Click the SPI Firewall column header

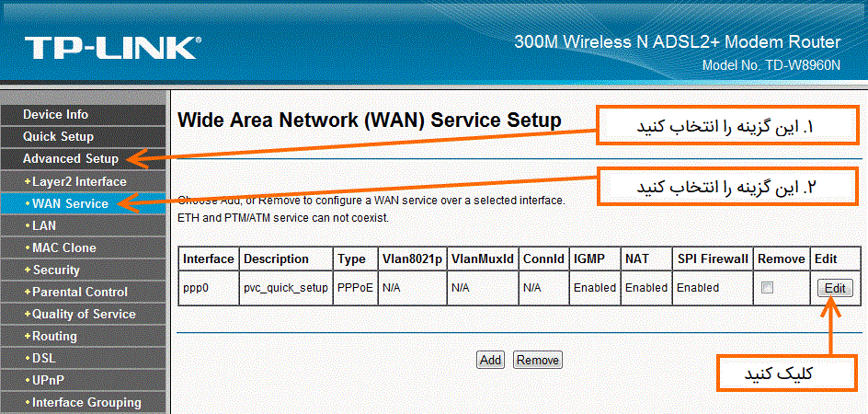[x=713, y=259]
